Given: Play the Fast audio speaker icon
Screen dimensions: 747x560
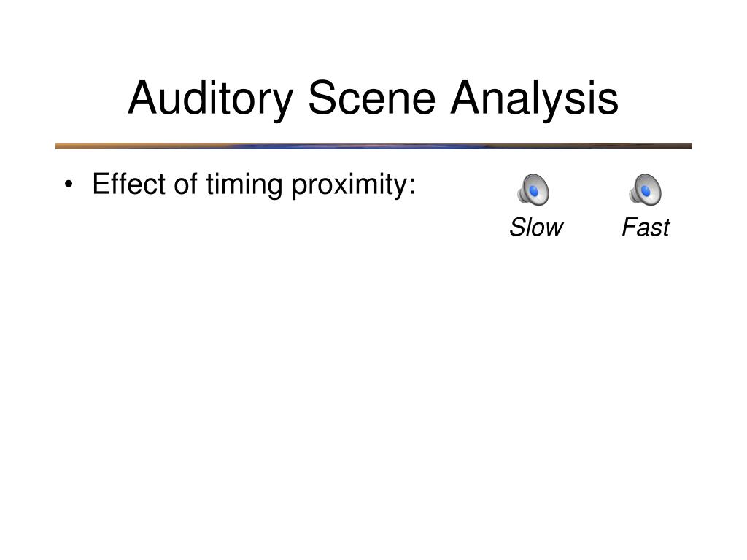Looking at the screenshot, I should click(645, 190).
